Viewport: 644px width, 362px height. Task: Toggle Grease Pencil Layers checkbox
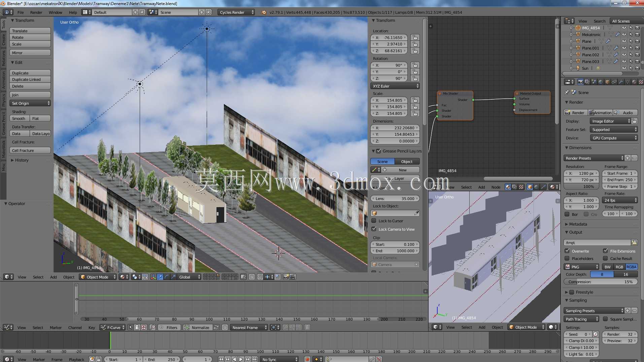tap(378, 151)
